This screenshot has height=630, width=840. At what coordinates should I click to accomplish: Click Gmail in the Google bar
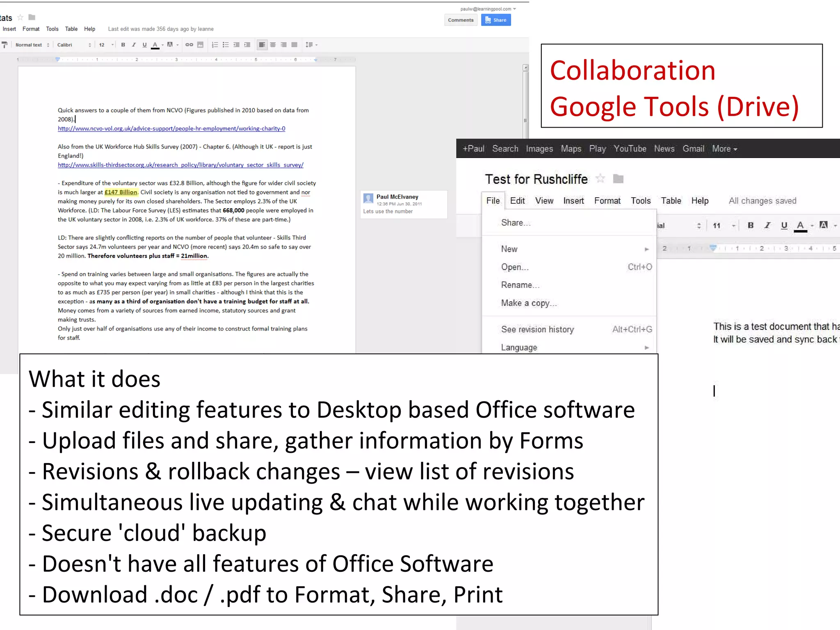tap(694, 149)
